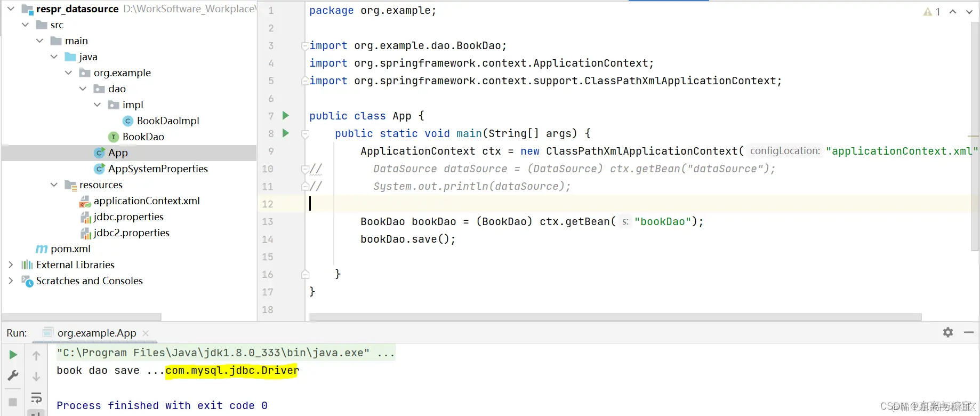The height and width of the screenshot is (416, 980).
Task: Open jdbc.properties file
Action: (x=128, y=217)
